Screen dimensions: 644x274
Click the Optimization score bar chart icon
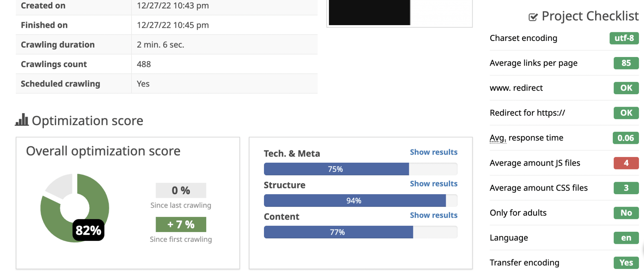click(x=22, y=120)
